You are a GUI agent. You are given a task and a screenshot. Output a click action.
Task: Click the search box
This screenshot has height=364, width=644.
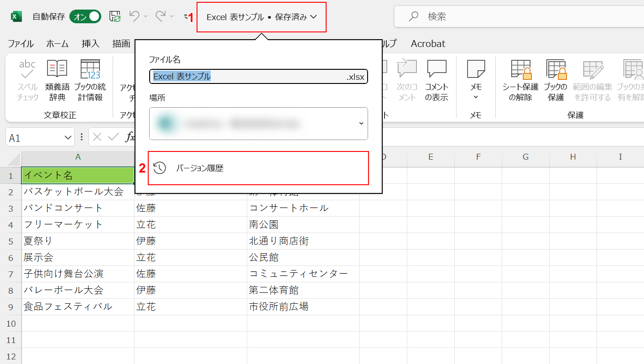coord(519,17)
